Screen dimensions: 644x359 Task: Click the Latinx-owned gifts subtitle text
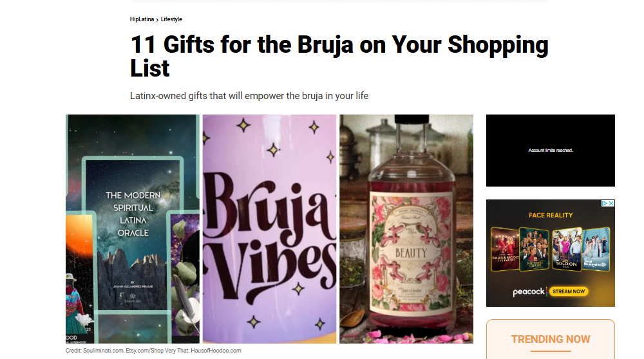(x=249, y=96)
